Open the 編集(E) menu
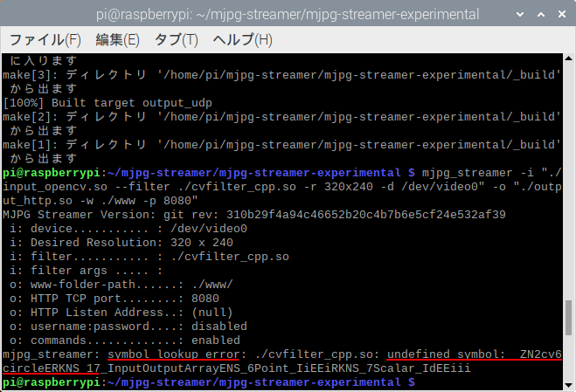This screenshot has height=392, width=576. [x=117, y=39]
